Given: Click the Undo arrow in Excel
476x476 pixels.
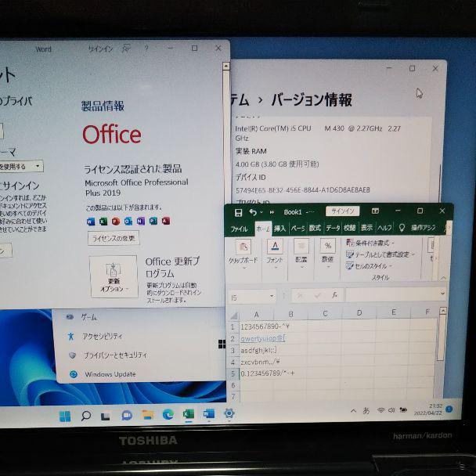Looking at the screenshot, I should (x=253, y=212).
